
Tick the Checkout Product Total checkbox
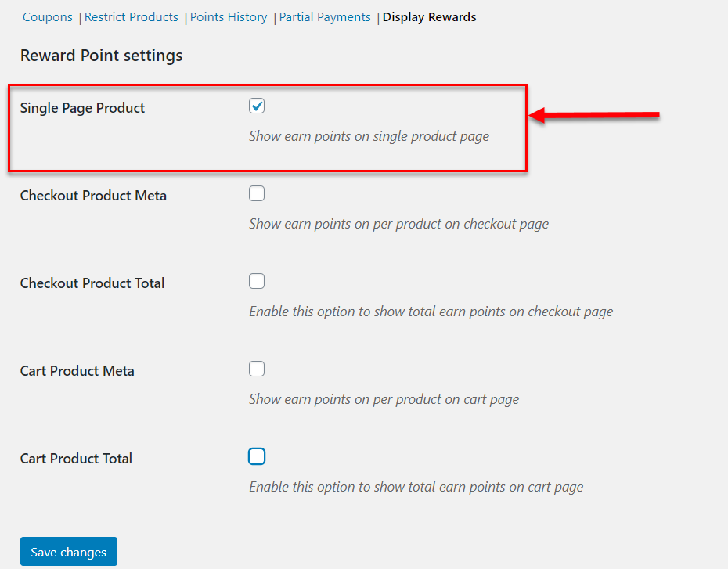[x=257, y=281]
